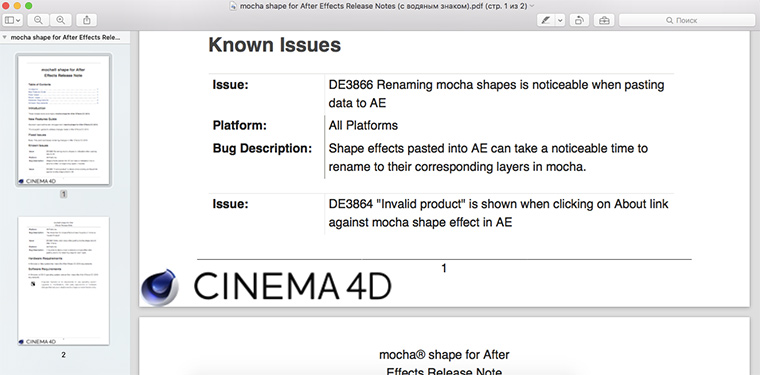
Task: Click the 'mocha® shape for After' title on page 2
Action: click(444, 355)
